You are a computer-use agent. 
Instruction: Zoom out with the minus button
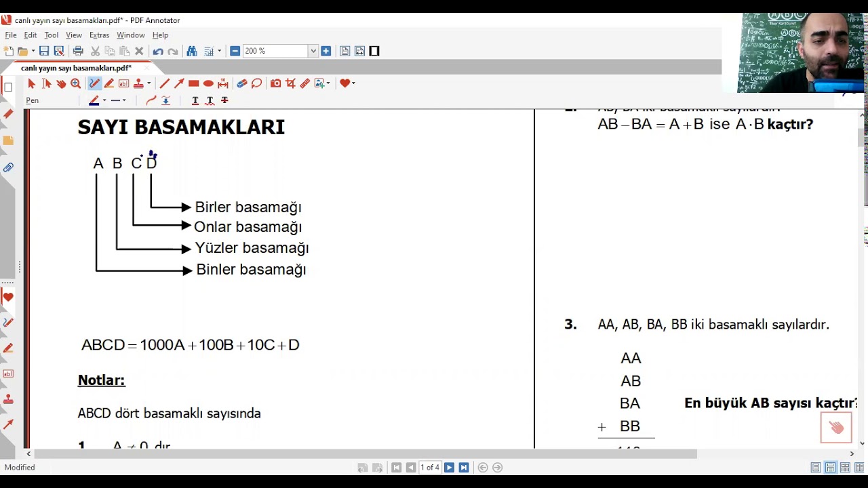pos(235,51)
